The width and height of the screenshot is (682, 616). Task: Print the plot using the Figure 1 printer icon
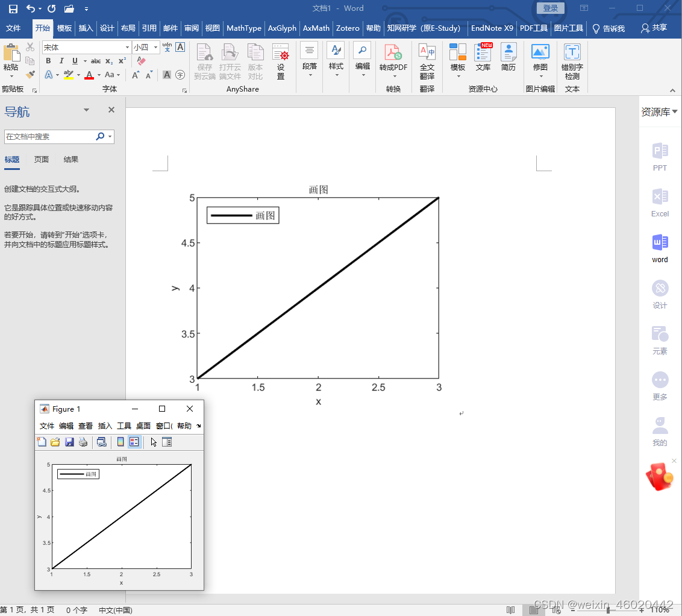(x=83, y=442)
